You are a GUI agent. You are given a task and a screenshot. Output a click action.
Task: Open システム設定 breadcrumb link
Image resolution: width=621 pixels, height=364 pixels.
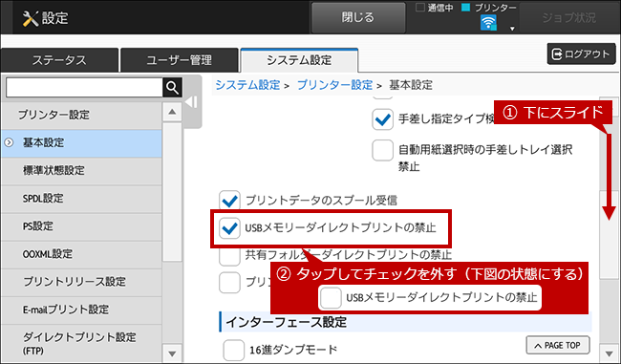tap(247, 85)
